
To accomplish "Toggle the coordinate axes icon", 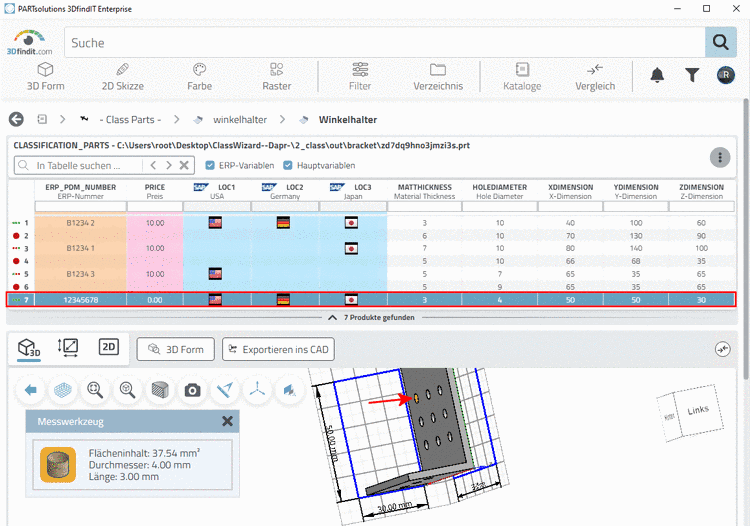I will click(x=257, y=390).
